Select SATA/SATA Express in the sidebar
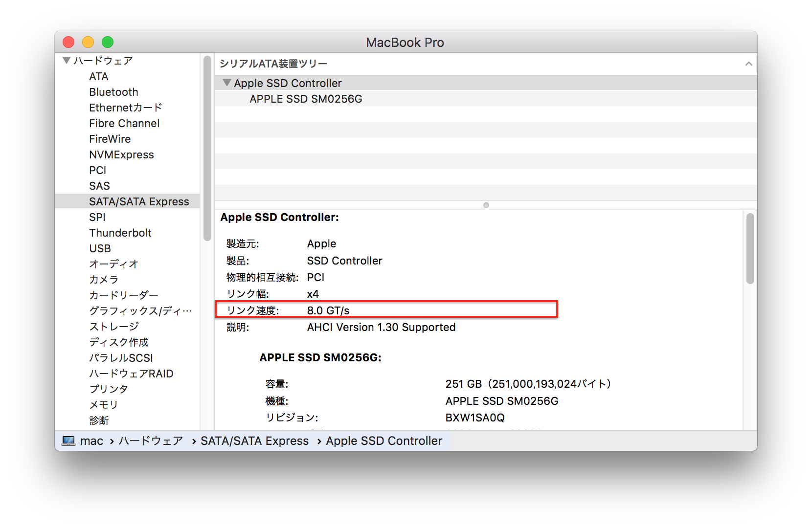This screenshot has height=529, width=812. click(127, 201)
